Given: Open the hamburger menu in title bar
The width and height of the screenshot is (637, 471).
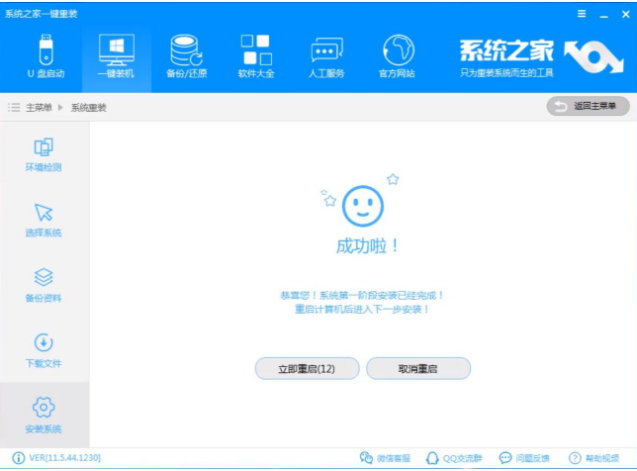Looking at the screenshot, I should (x=582, y=14).
